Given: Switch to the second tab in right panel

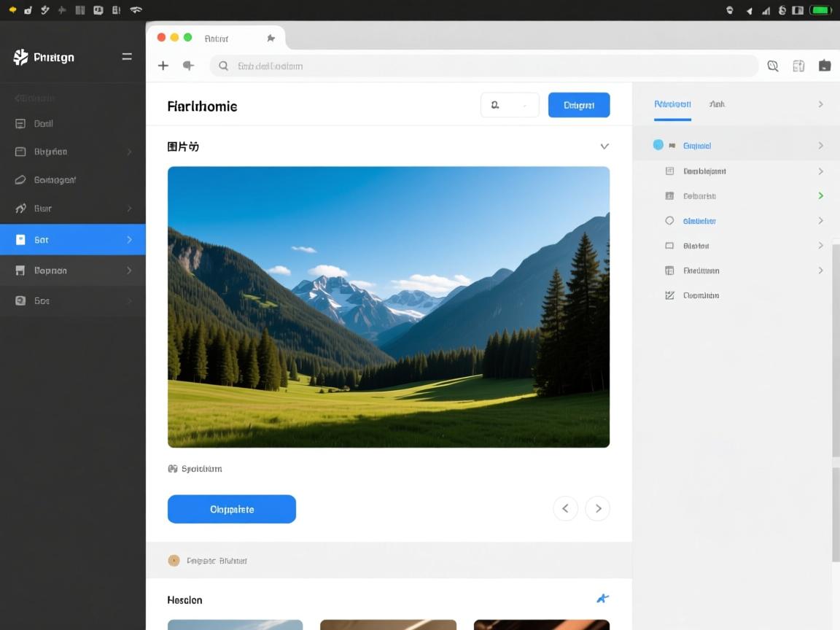Looking at the screenshot, I should point(717,104).
